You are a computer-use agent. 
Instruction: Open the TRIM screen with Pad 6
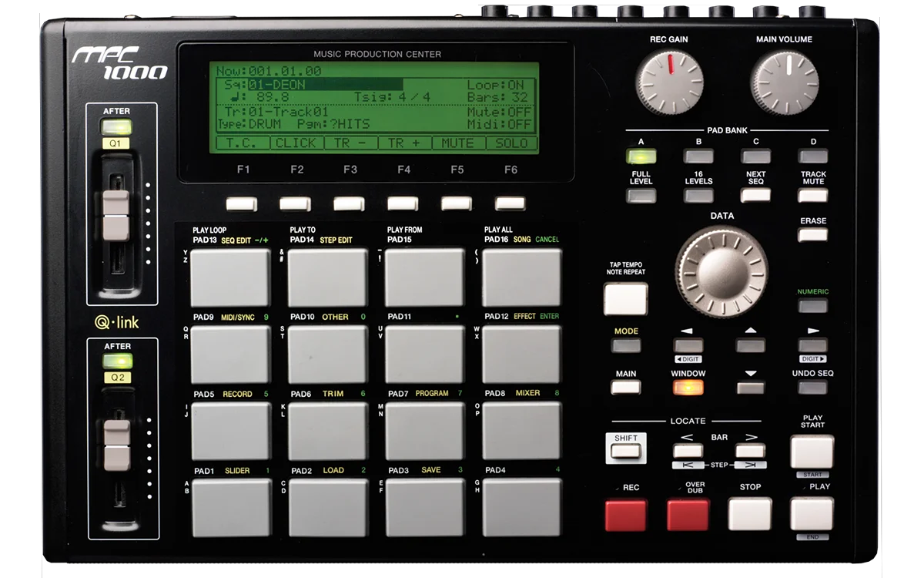[x=327, y=430]
